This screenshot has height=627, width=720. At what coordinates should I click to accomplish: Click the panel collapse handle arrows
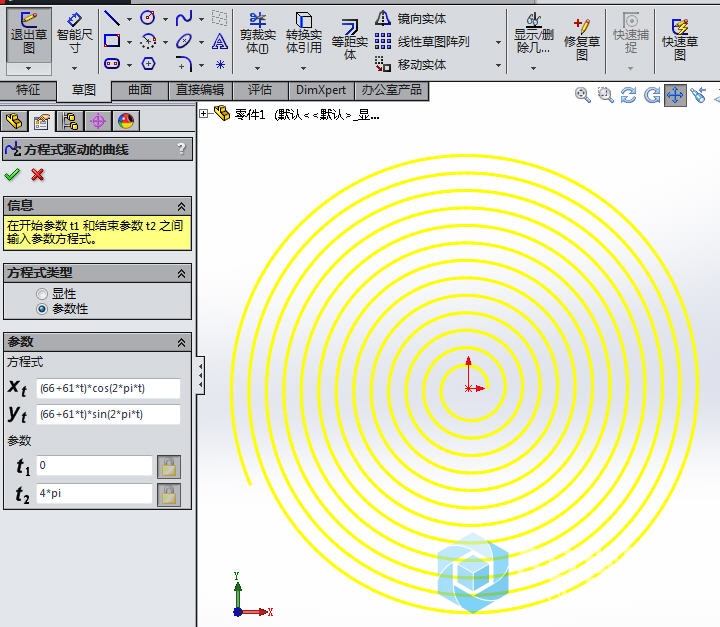point(200,375)
